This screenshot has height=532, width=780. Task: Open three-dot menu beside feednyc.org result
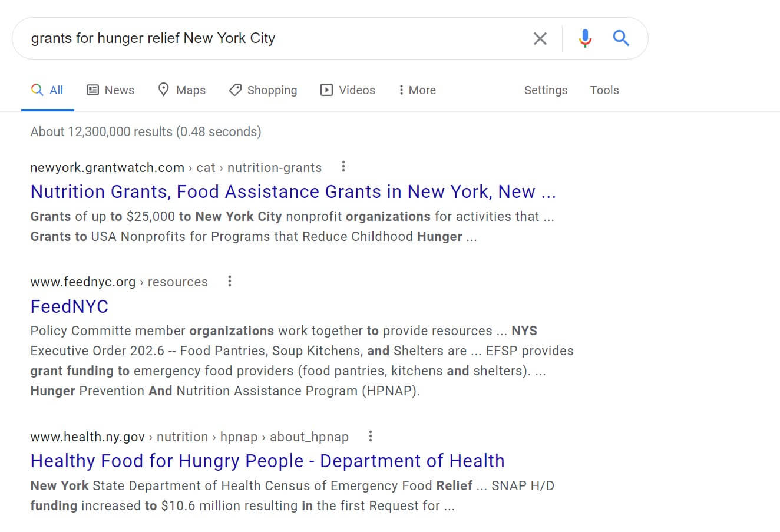pyautogui.click(x=230, y=282)
